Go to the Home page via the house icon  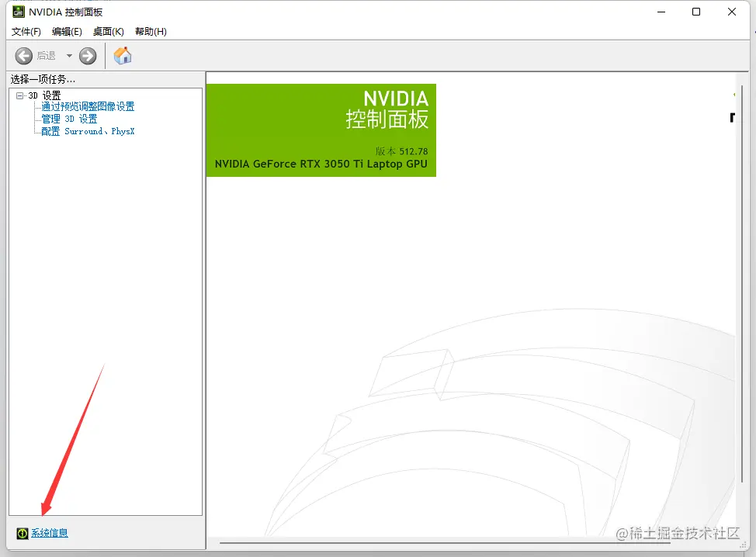(x=123, y=55)
